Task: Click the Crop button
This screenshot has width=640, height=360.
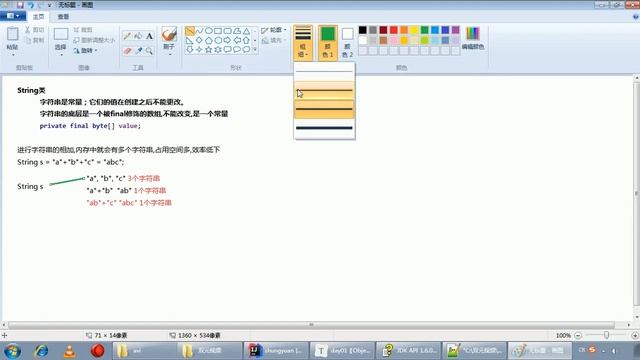Action: 83,30
